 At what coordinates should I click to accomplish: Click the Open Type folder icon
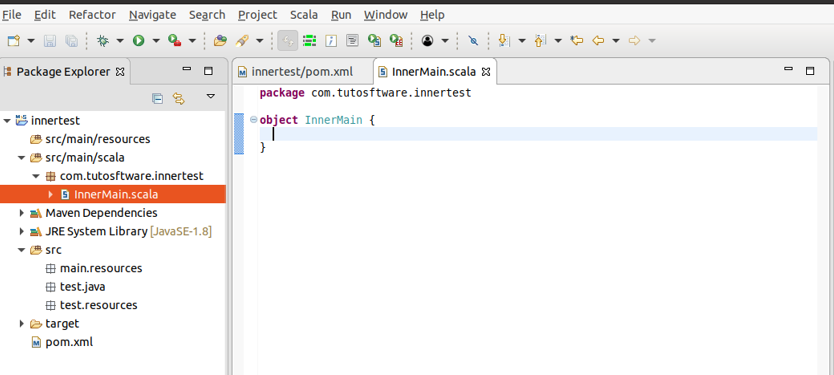pos(220,40)
